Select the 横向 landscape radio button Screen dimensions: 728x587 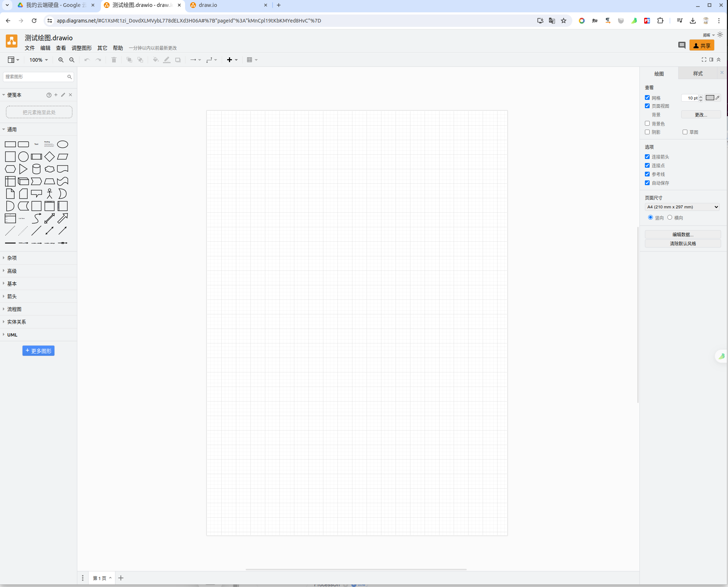click(x=670, y=217)
